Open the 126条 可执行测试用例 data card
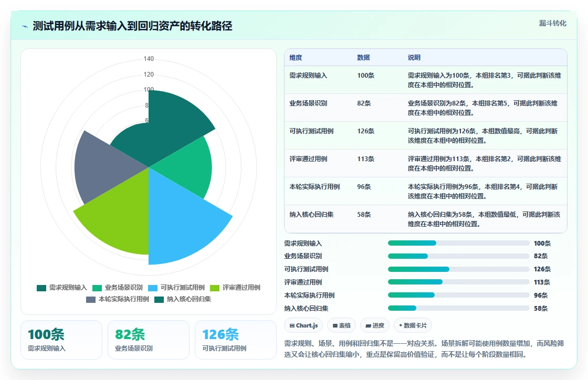Viewport: 588px width, 380px height. [236, 340]
